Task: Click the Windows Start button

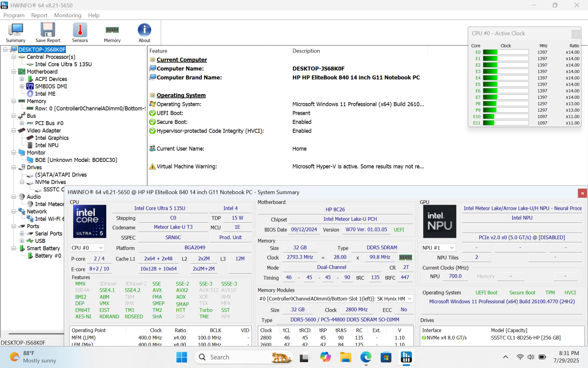Action: click(182, 357)
